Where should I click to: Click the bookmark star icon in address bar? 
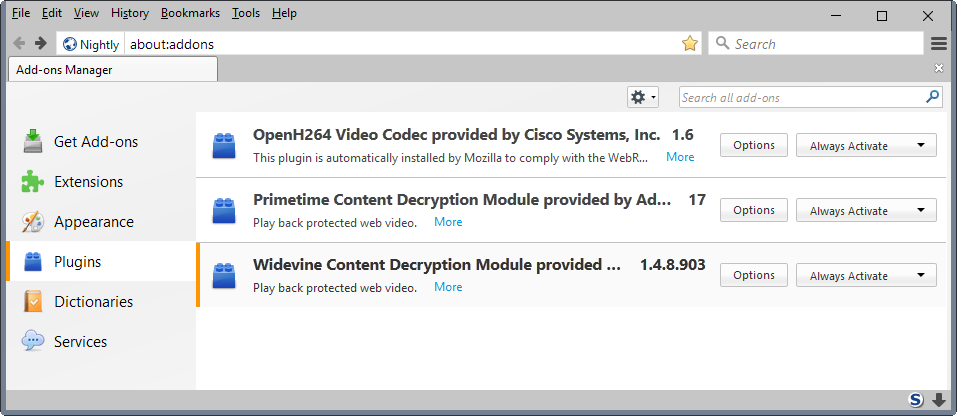pos(689,44)
